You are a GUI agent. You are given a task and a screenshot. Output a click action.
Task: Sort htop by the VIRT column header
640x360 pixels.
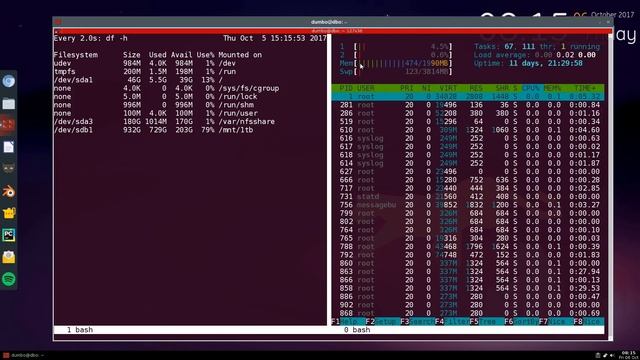[448, 88]
